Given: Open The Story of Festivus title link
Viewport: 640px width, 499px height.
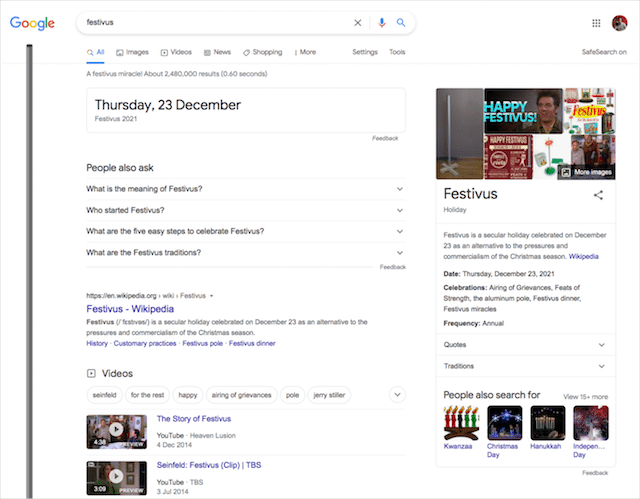Looking at the screenshot, I should [194, 419].
